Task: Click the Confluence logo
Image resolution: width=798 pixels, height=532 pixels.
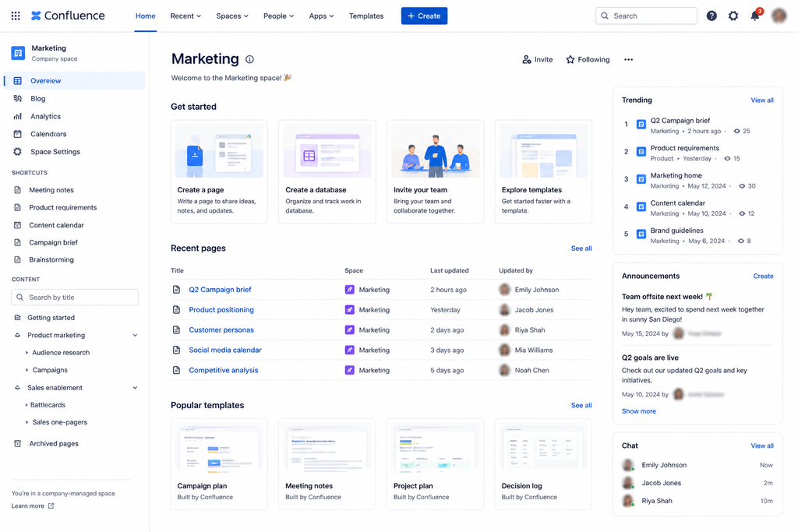Action: (68, 16)
